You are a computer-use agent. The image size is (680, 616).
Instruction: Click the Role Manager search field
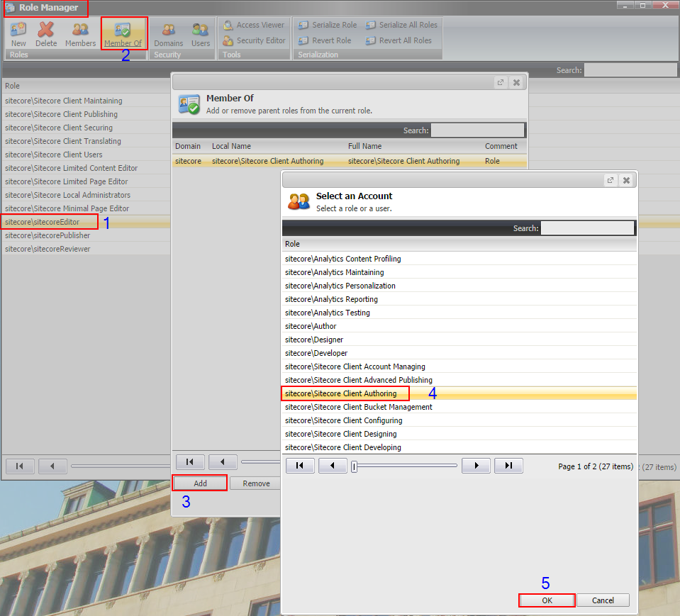630,70
